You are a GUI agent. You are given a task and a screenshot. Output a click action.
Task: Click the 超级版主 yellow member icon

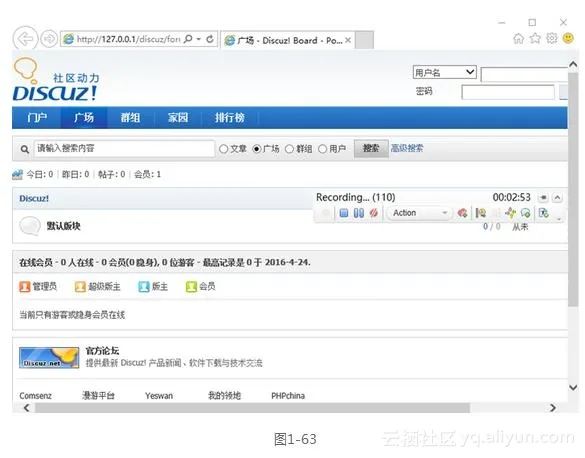pyautogui.click(x=80, y=287)
